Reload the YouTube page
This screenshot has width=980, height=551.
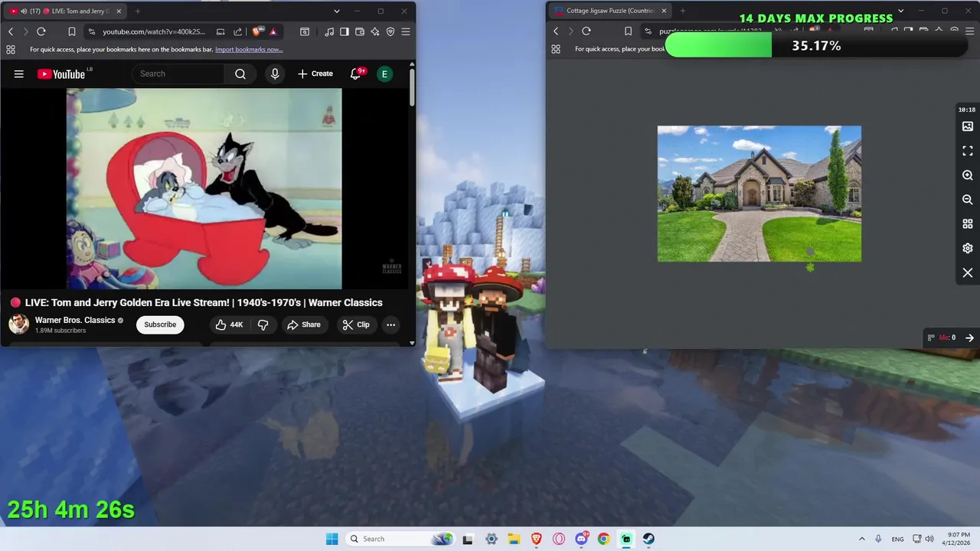41,31
